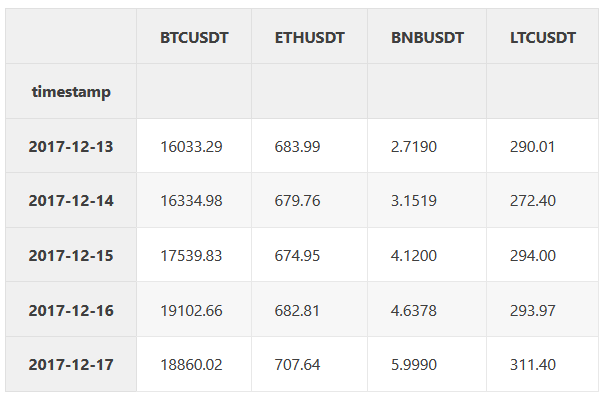
Task: Select the LTCUSDT column header
Action: point(543,38)
